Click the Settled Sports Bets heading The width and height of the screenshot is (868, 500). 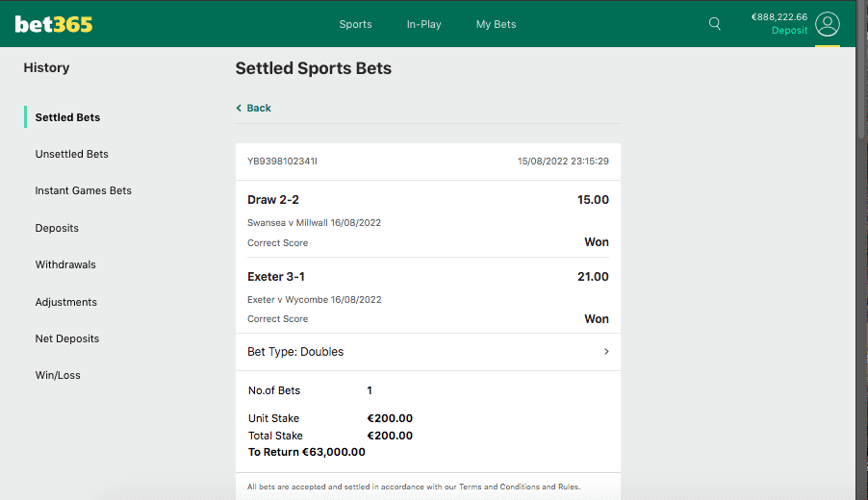(x=314, y=68)
